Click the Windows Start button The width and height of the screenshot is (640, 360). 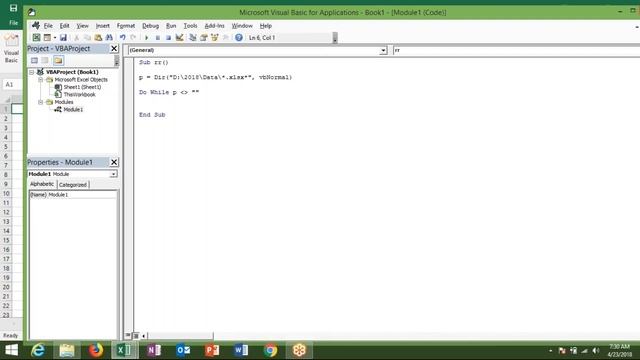coord(11,350)
